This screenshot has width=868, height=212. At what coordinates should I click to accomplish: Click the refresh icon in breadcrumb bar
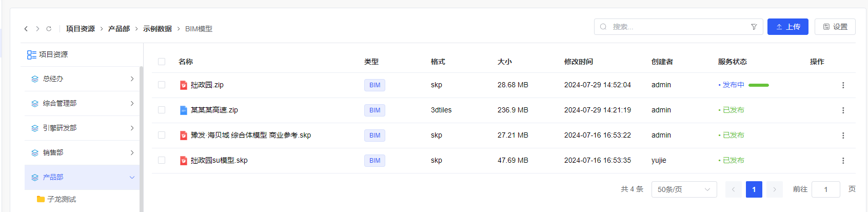(x=49, y=29)
